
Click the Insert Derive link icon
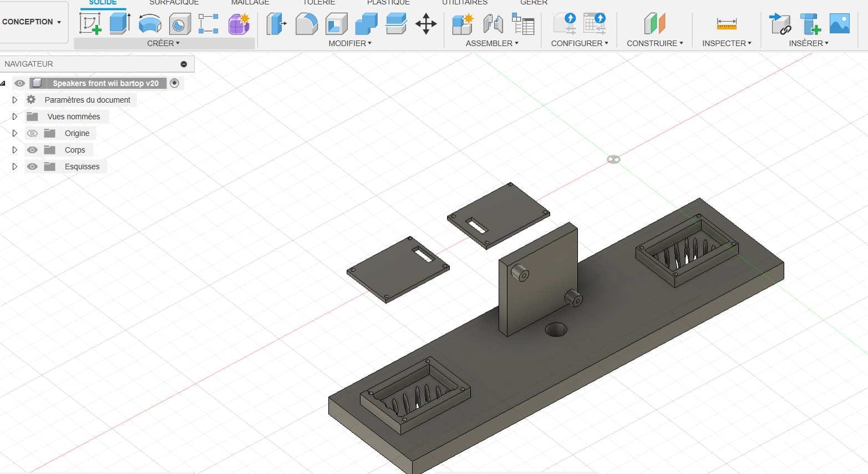tap(780, 24)
